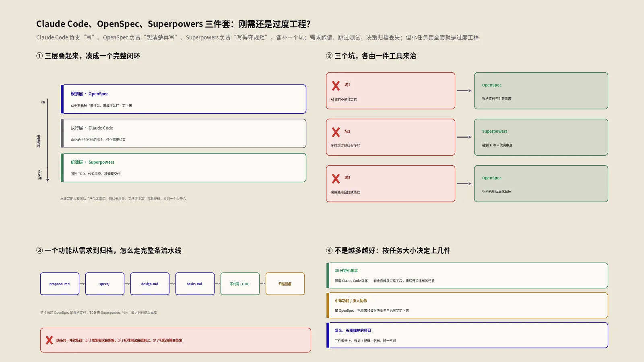Click heading '① 三层叠起来，凑成一个完整闭环'
Screen dimensions: 644x362
[x=88, y=56]
